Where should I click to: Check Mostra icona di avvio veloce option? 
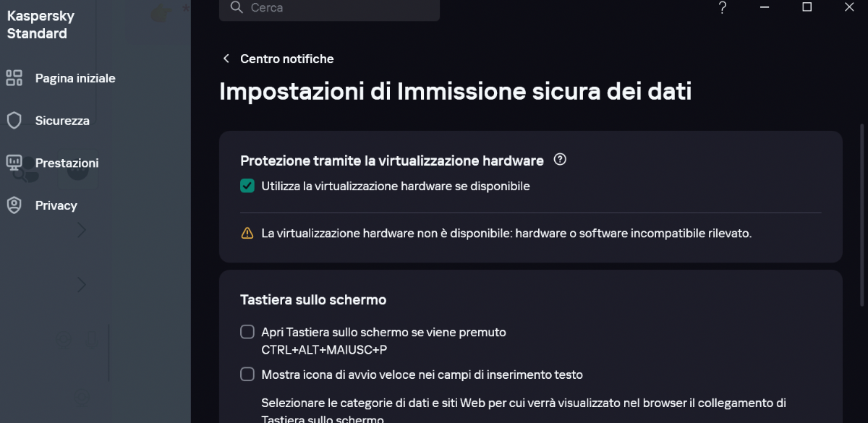click(x=247, y=374)
